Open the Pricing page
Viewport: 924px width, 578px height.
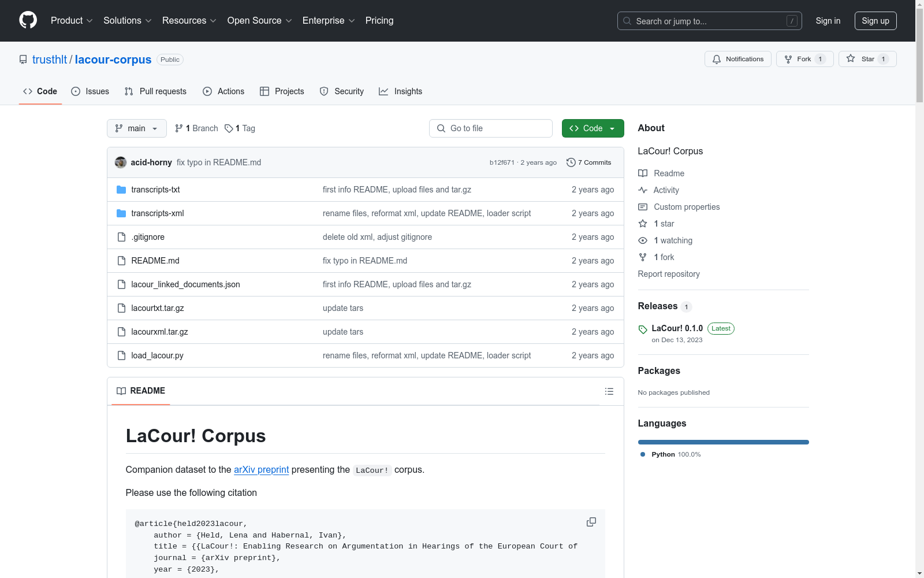point(379,21)
